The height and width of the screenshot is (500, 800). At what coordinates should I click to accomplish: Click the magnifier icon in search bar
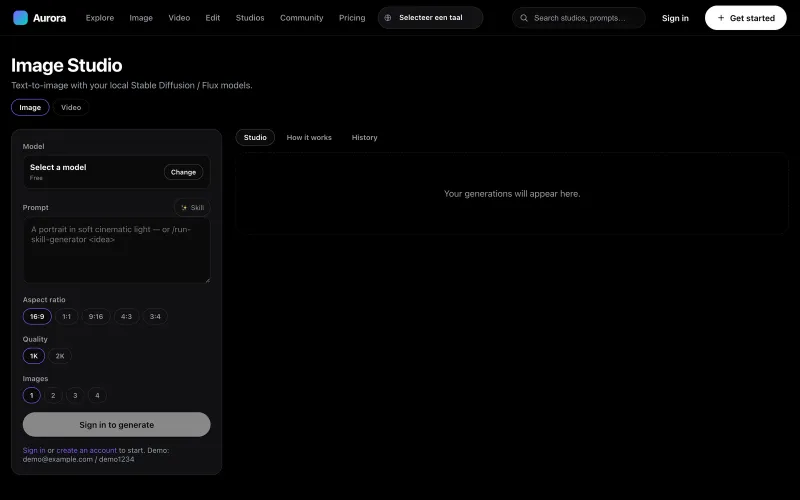click(524, 18)
